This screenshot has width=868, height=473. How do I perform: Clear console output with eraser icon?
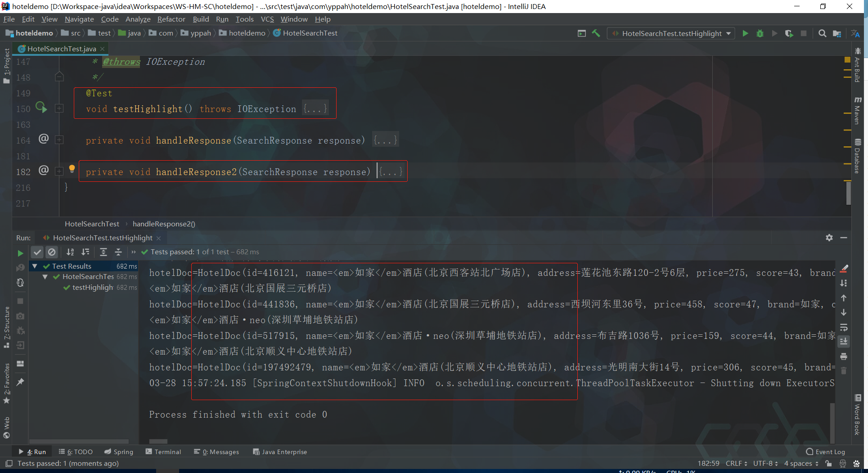coord(844,269)
